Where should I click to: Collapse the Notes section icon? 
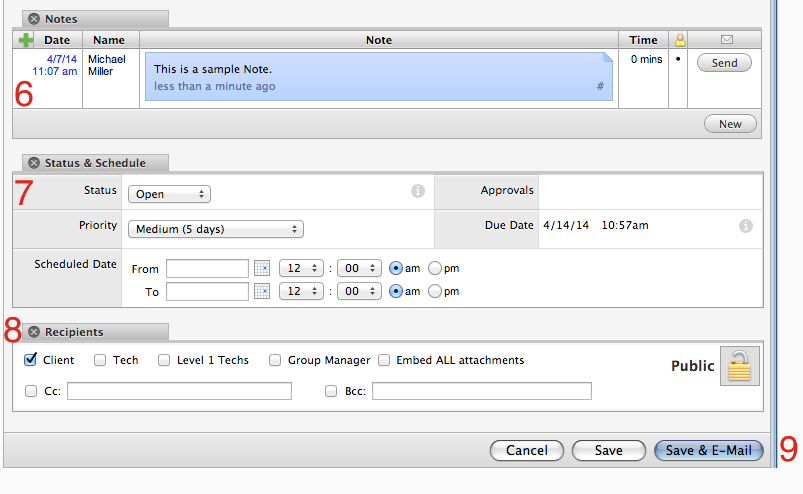click(x=34, y=19)
